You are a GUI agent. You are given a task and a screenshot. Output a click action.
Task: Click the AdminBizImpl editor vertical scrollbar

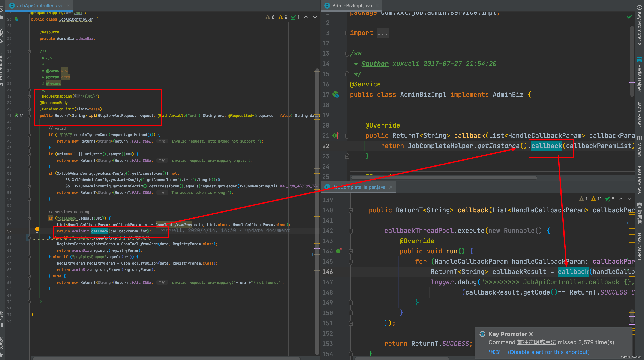[632, 61]
